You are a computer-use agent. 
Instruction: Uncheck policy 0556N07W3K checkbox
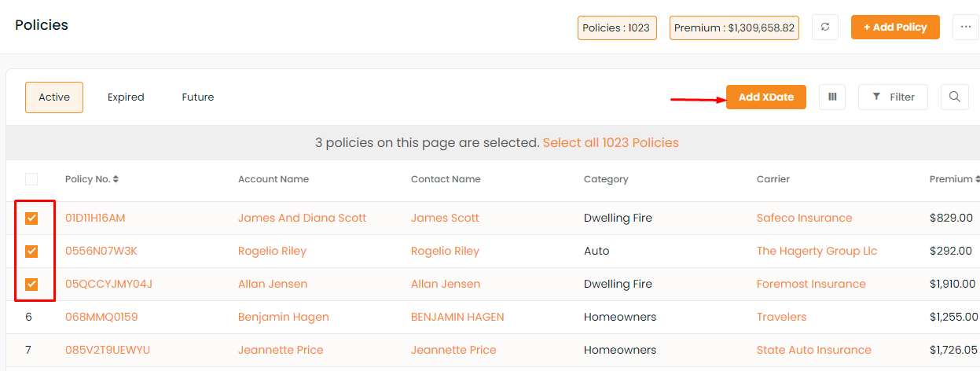31,251
